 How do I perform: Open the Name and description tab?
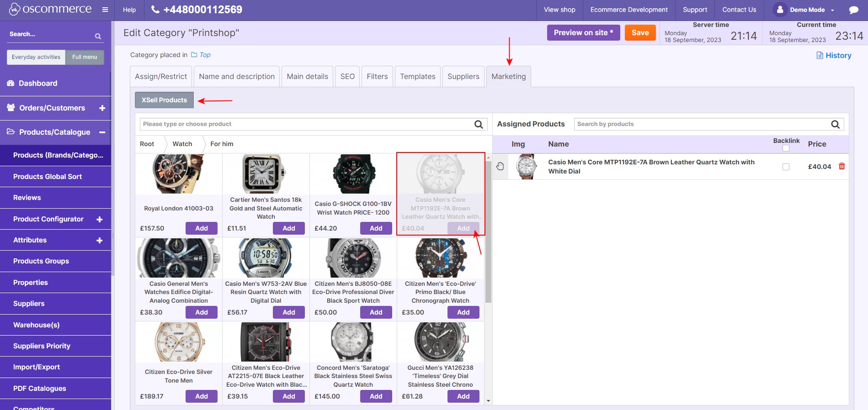point(237,76)
